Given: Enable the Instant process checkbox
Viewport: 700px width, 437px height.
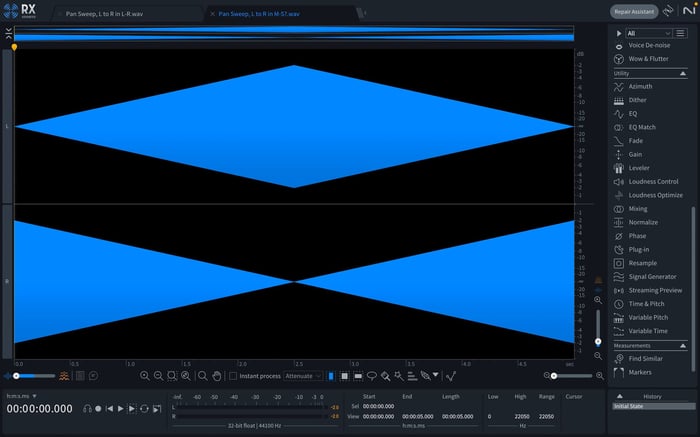Looking at the screenshot, I should tap(233, 376).
